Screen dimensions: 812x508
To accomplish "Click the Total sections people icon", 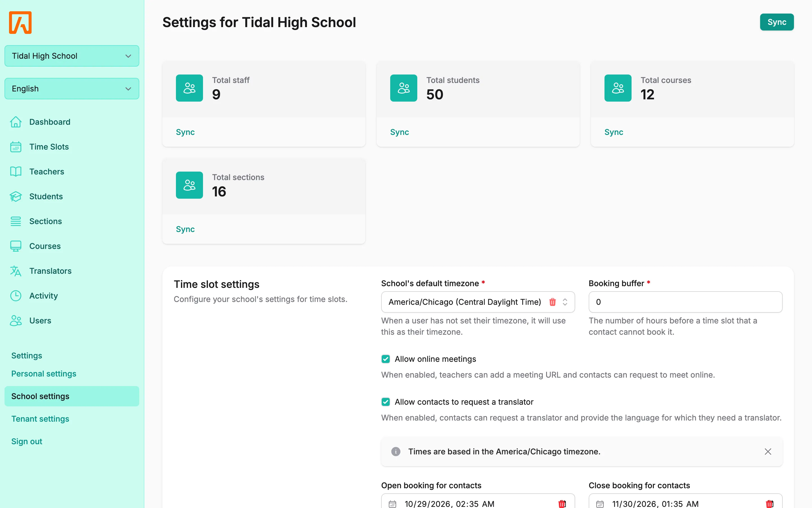I will 189,185.
